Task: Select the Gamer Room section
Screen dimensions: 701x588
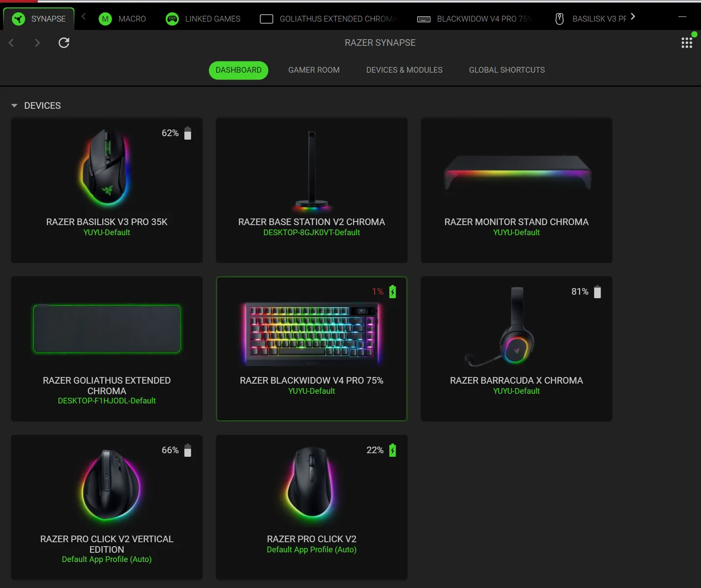Action: coord(314,70)
